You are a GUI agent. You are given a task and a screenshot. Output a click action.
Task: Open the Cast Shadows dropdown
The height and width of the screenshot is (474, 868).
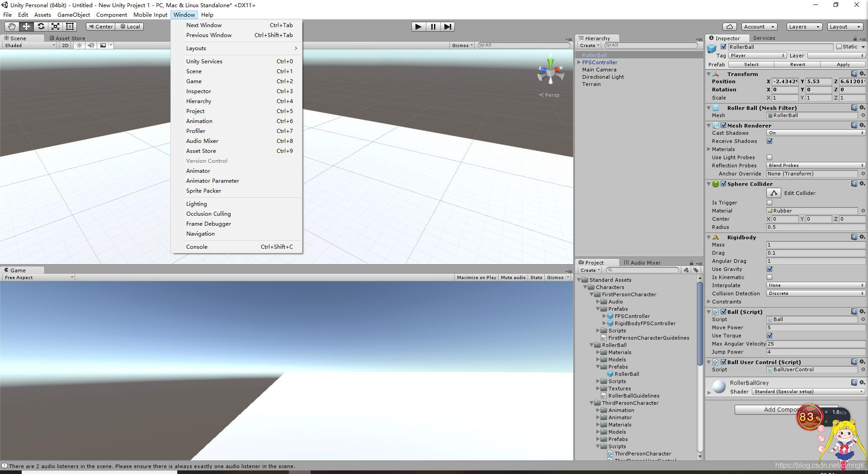(816, 133)
